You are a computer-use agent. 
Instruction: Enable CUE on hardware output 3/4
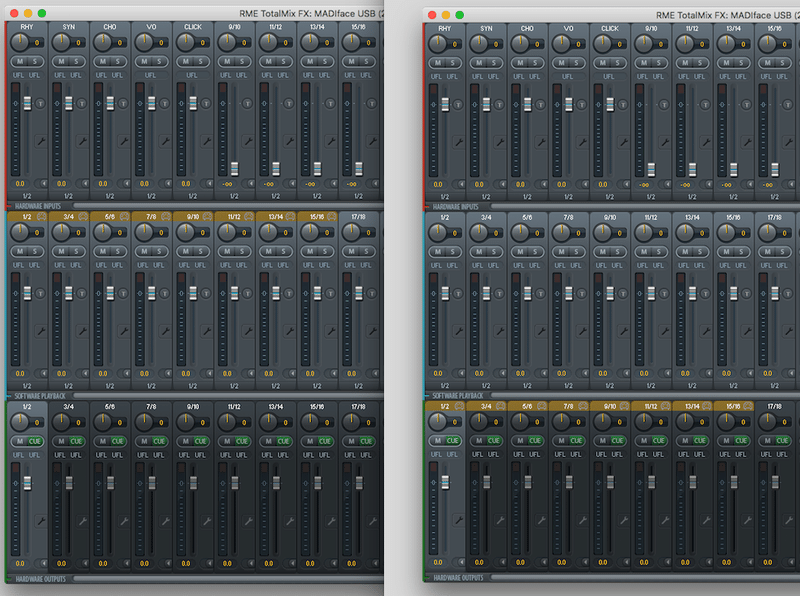coord(76,442)
